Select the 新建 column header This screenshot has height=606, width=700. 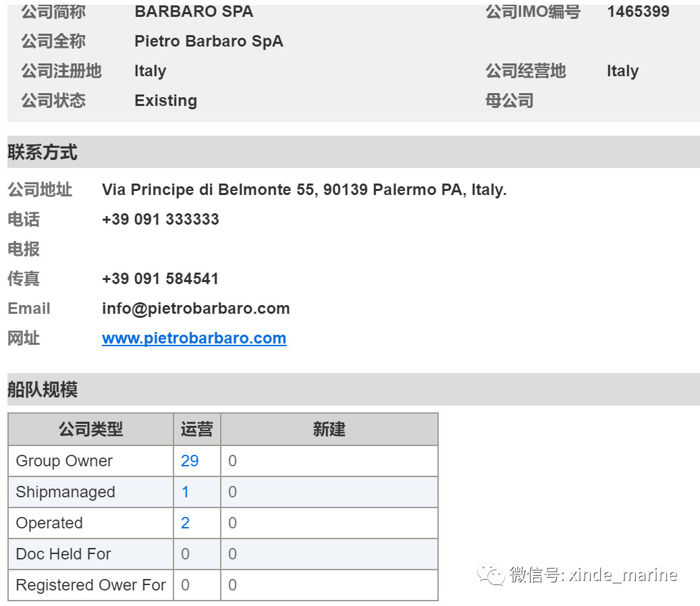coord(329,429)
